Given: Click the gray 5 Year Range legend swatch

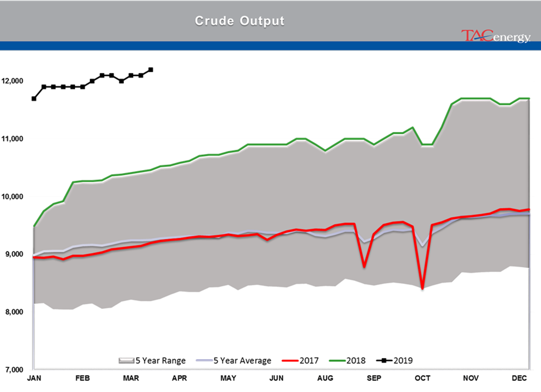Looking at the screenshot, I should [126, 361].
